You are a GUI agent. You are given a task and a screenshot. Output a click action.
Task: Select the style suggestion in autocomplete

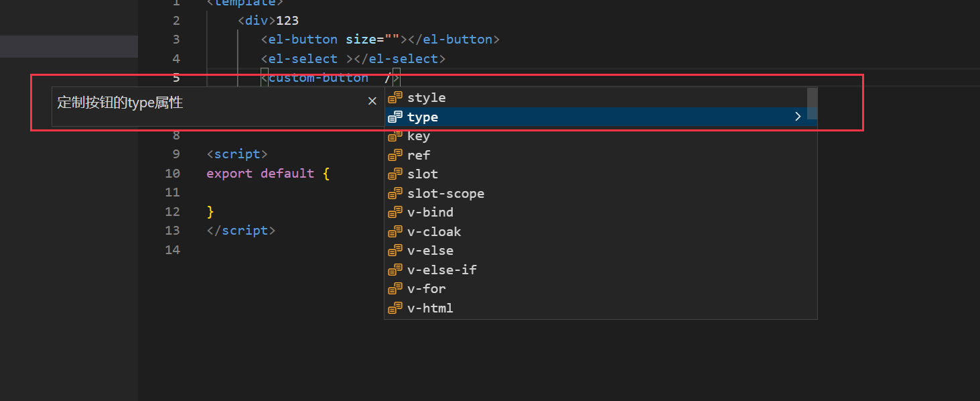(596, 97)
